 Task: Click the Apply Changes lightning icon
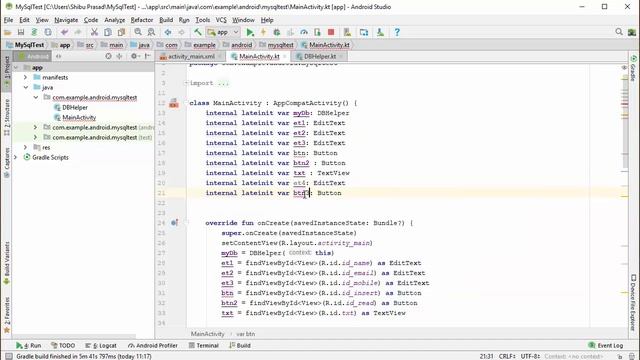coord(263,32)
